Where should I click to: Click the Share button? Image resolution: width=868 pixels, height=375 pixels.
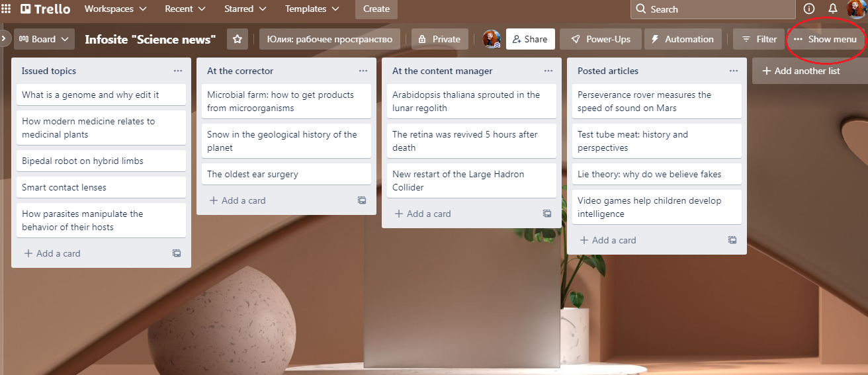click(530, 39)
